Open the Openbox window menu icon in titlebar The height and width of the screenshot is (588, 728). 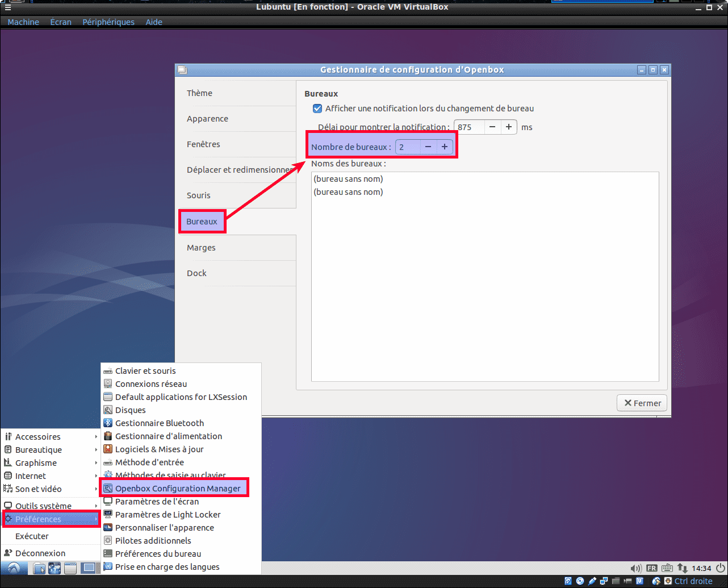pos(182,70)
